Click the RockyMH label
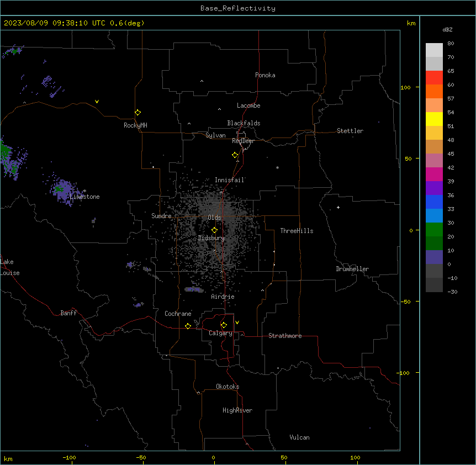The image size is (476, 465). [135, 125]
